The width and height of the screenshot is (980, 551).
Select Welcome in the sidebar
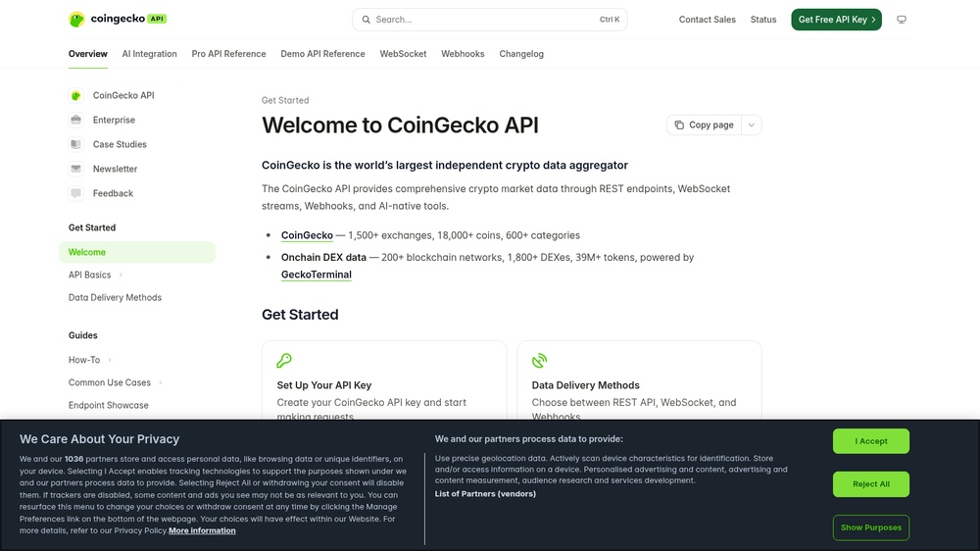137,252
